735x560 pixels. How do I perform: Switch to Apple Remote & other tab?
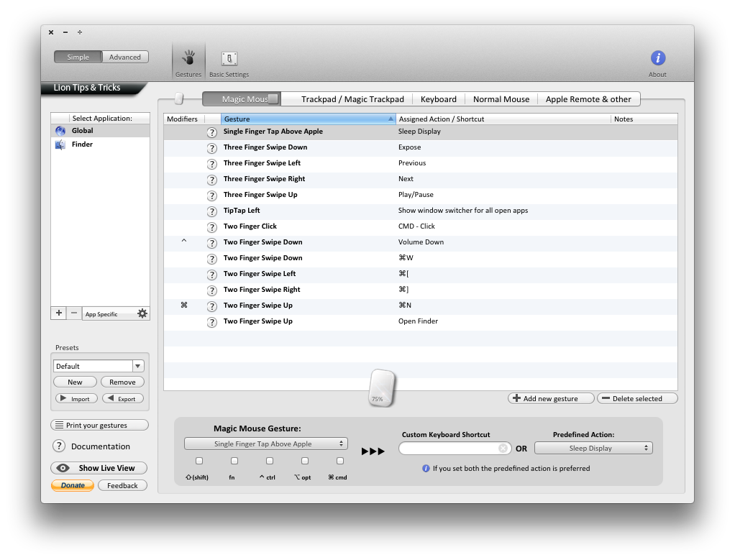[588, 99]
